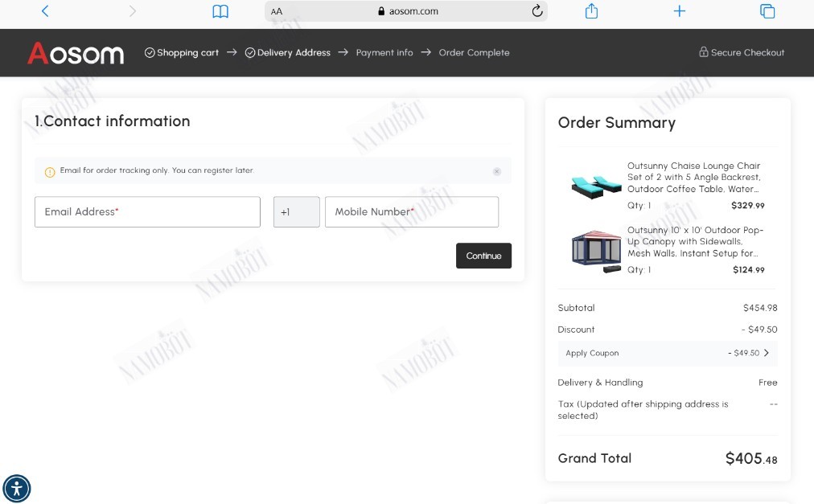This screenshot has width=814, height=504.
Task: Select the Payment info step
Action: [x=384, y=52]
